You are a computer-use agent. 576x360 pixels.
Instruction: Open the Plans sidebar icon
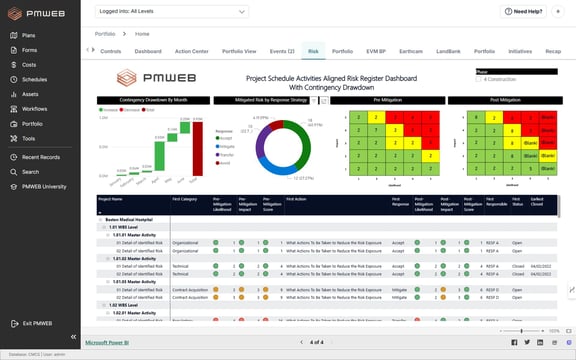click(14, 35)
